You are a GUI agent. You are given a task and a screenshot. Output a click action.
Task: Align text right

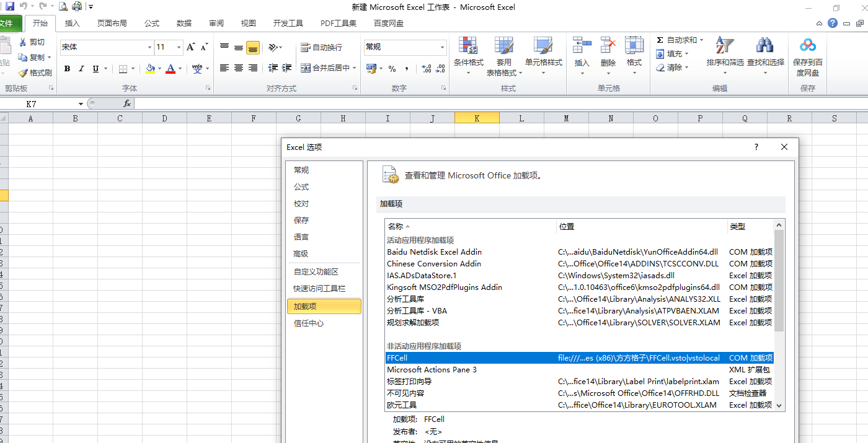[x=253, y=68]
